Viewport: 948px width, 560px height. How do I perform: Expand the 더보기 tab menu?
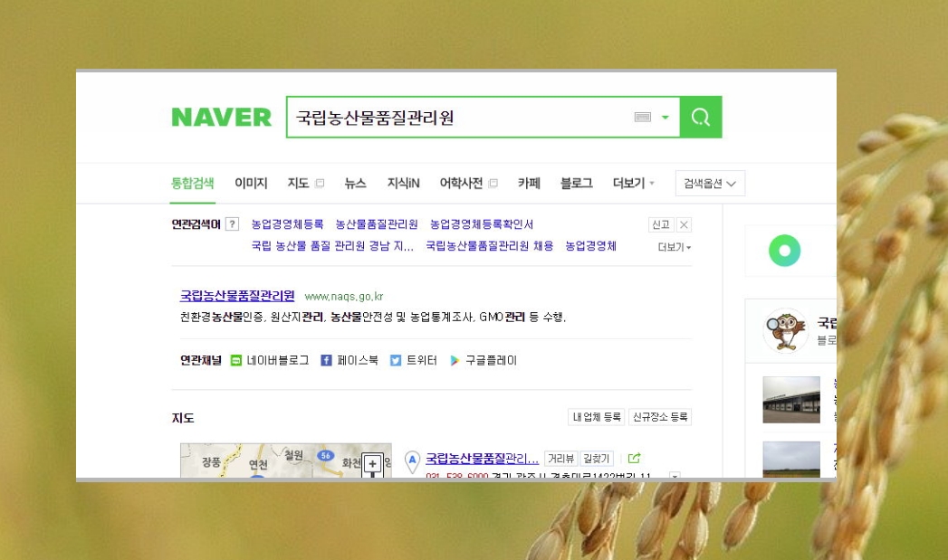[633, 183]
